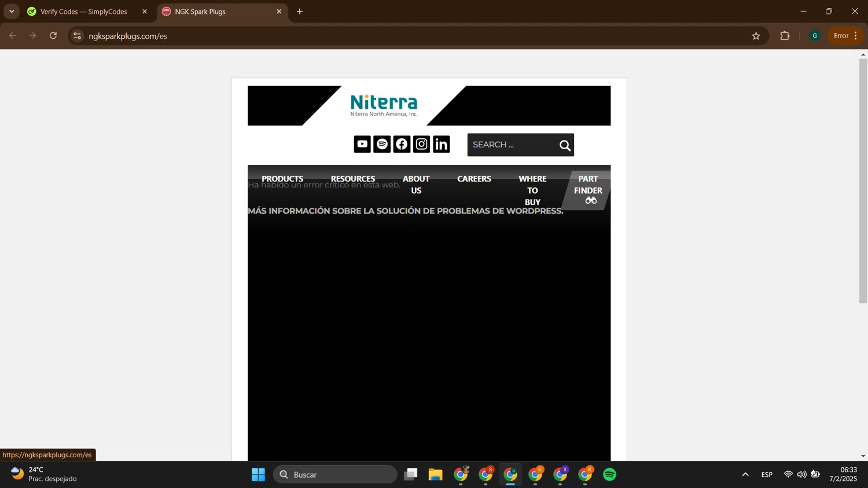Open the Chrome Error menu button
The image size is (868, 488).
tap(845, 36)
